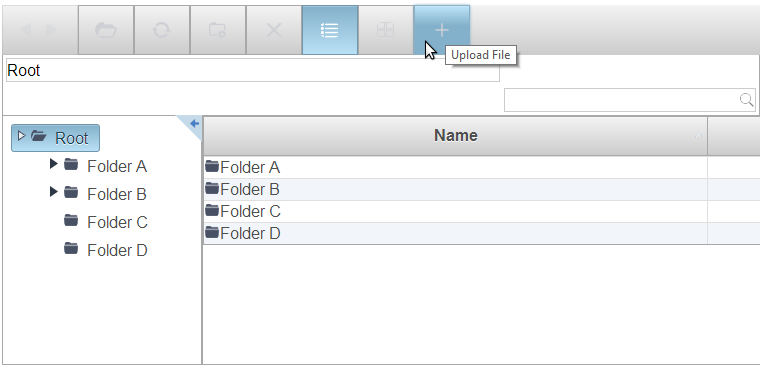Click folder icon of Folder D grid row
This screenshot has width=766, height=369.
(212, 232)
